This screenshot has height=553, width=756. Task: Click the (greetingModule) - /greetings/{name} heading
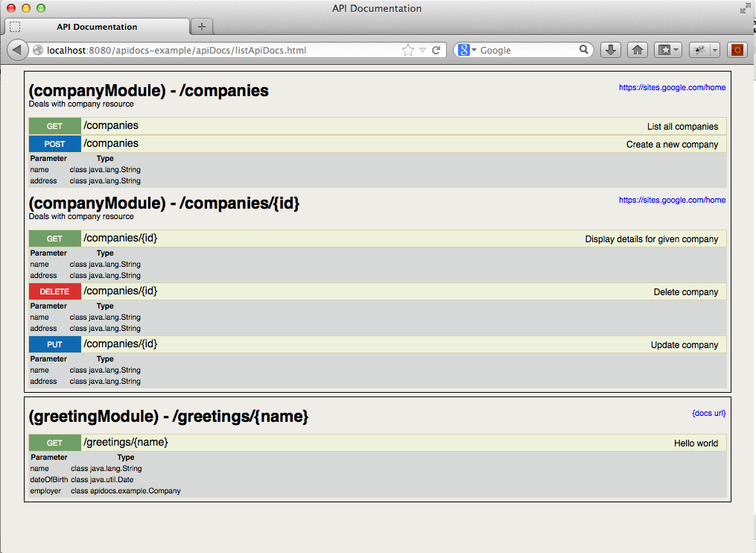point(168,417)
